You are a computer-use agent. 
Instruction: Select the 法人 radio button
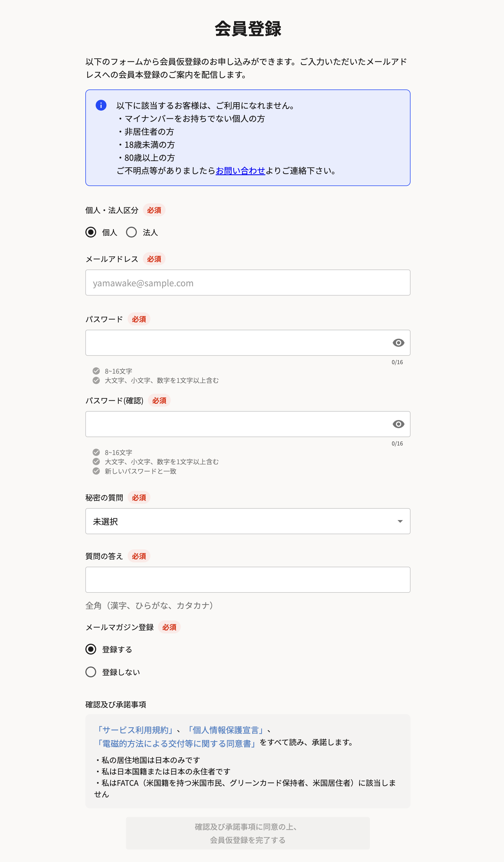pos(131,232)
